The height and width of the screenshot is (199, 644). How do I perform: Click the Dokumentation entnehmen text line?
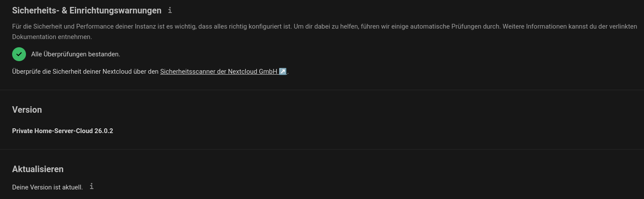(x=52, y=37)
